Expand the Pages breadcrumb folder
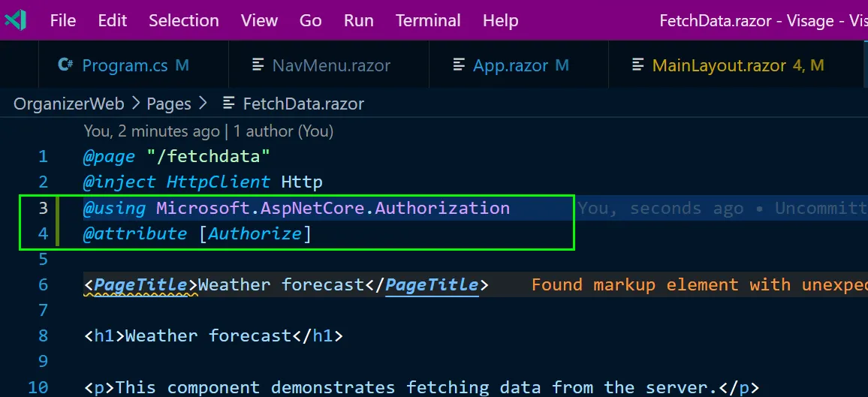Viewport: 868px width, 397px height. [x=168, y=104]
